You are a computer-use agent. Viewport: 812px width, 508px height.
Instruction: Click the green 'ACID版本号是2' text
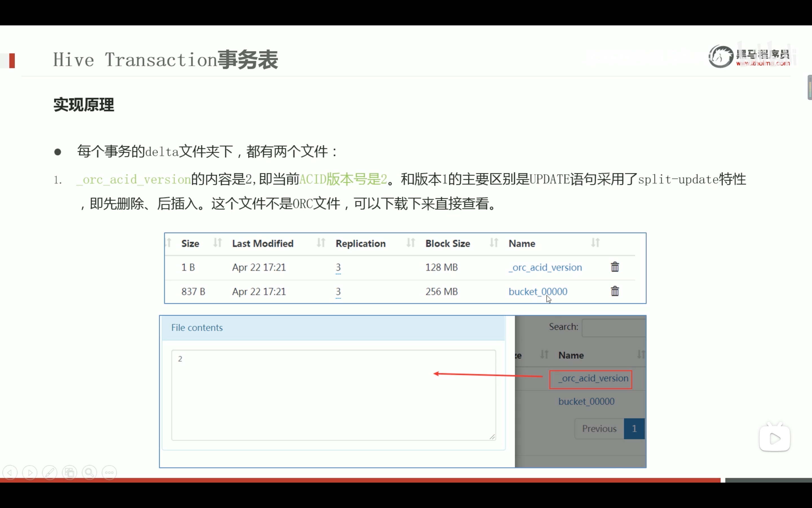[x=343, y=179]
